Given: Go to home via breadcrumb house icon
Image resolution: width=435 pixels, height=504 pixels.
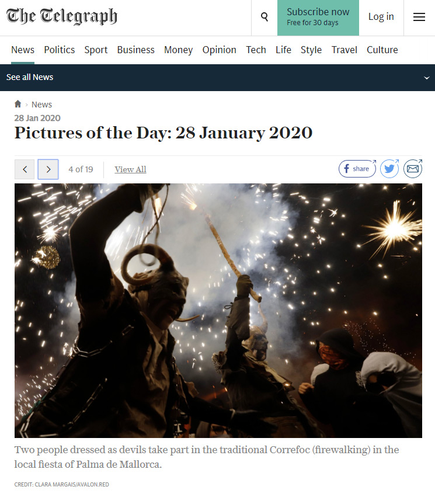Looking at the screenshot, I should point(18,104).
